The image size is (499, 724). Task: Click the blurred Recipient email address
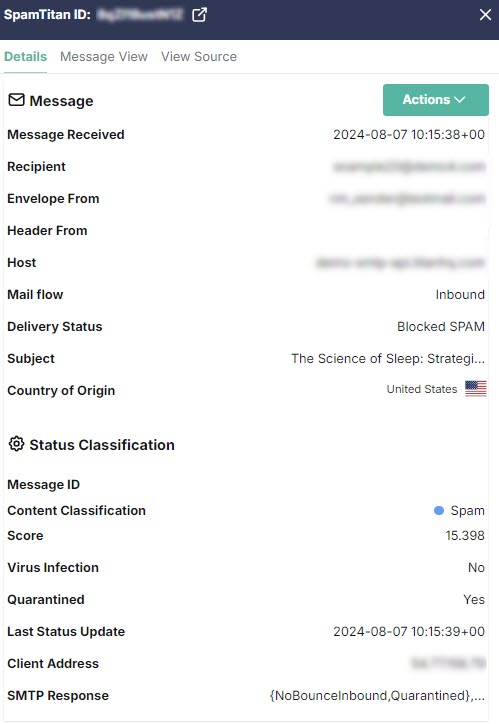[x=409, y=166]
